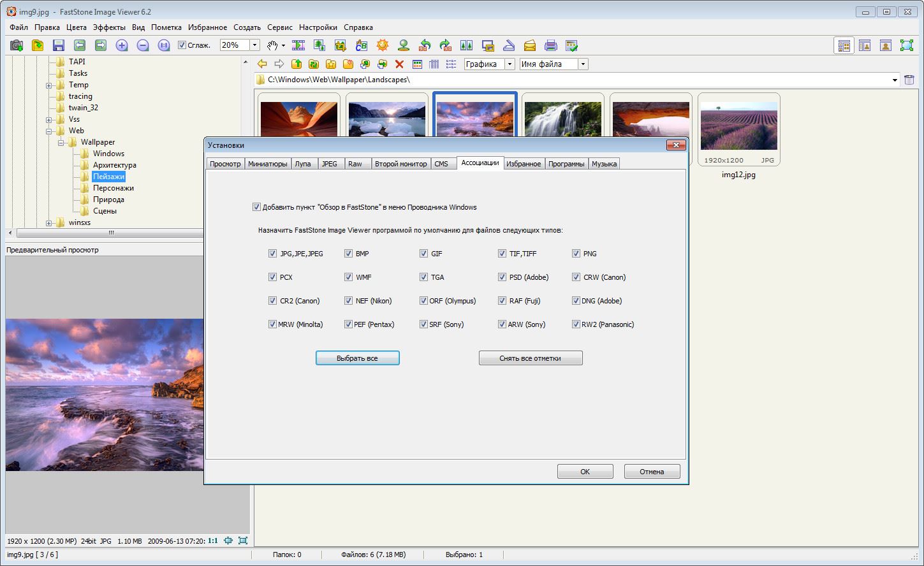924x566 pixels.
Task: Switch to the JPEG settings tab
Action: click(329, 164)
